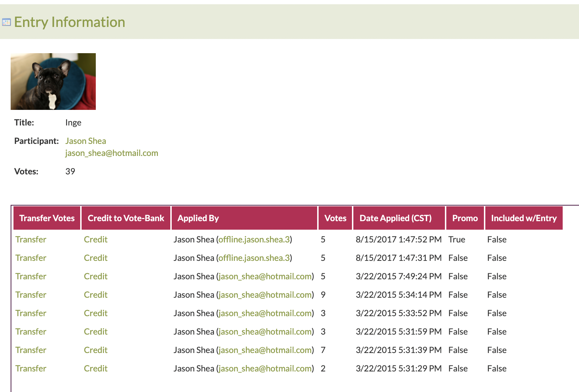Click vote count 7 in the 5:31:39 PM row
The width and height of the screenshot is (579, 392).
pos(323,350)
